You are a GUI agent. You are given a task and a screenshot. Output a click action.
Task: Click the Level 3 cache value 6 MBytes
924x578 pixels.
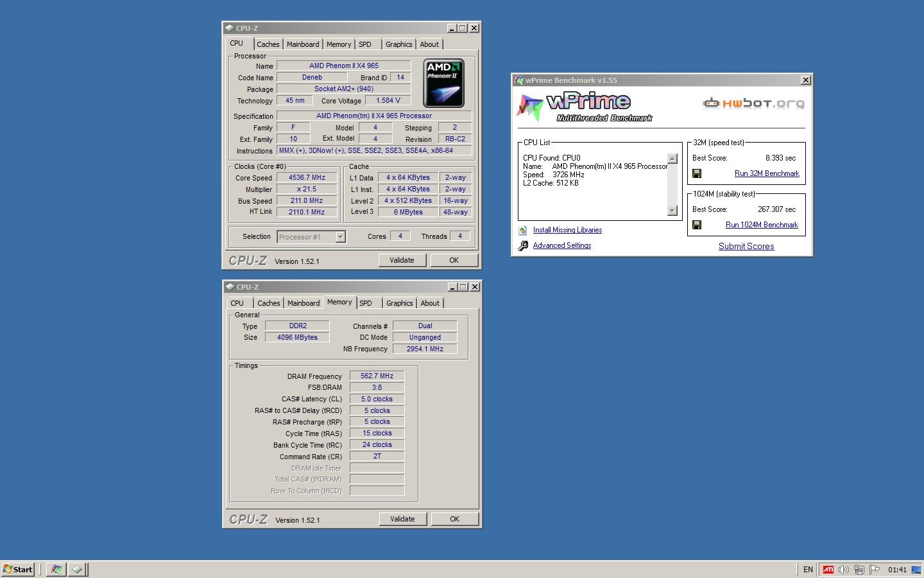point(408,212)
